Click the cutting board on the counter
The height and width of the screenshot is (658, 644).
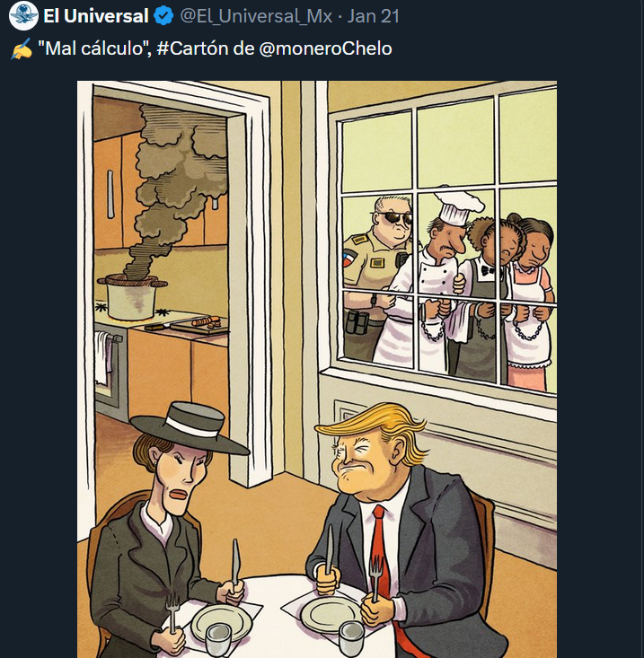[x=201, y=326]
